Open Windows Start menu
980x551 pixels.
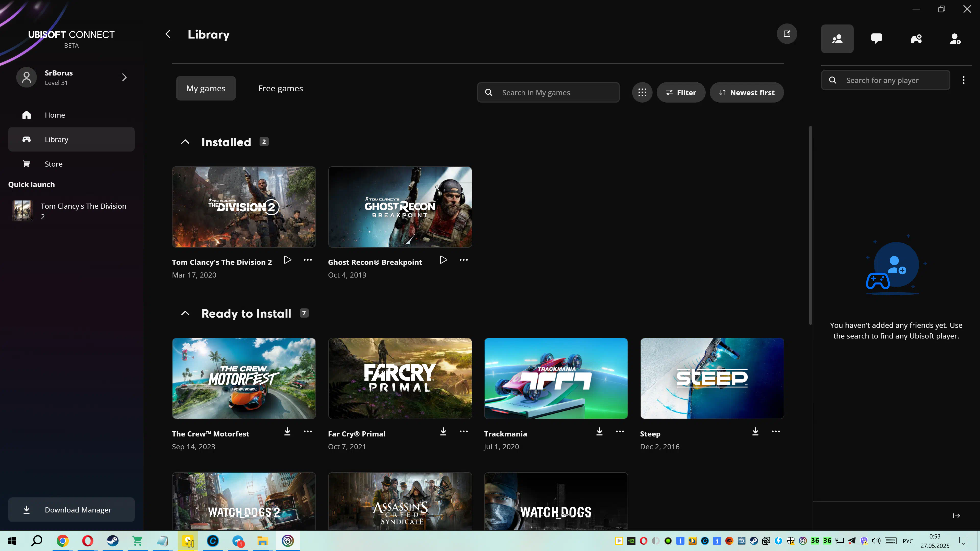(x=12, y=541)
